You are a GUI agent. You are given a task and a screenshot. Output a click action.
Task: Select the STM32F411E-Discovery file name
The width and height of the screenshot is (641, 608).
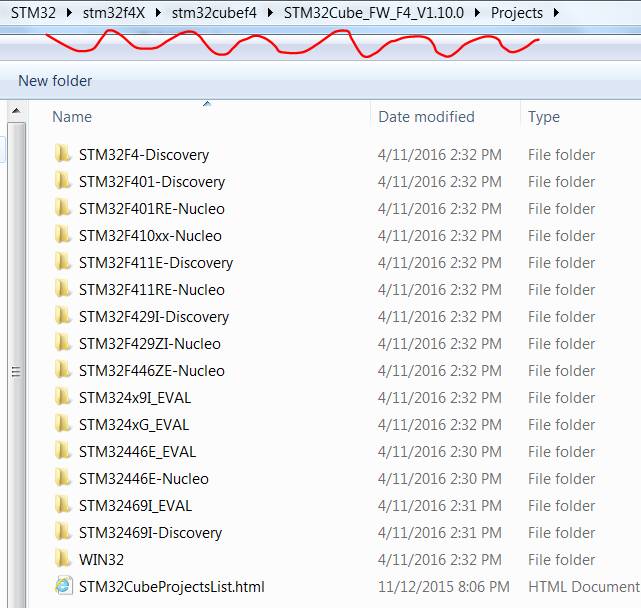pos(156,262)
